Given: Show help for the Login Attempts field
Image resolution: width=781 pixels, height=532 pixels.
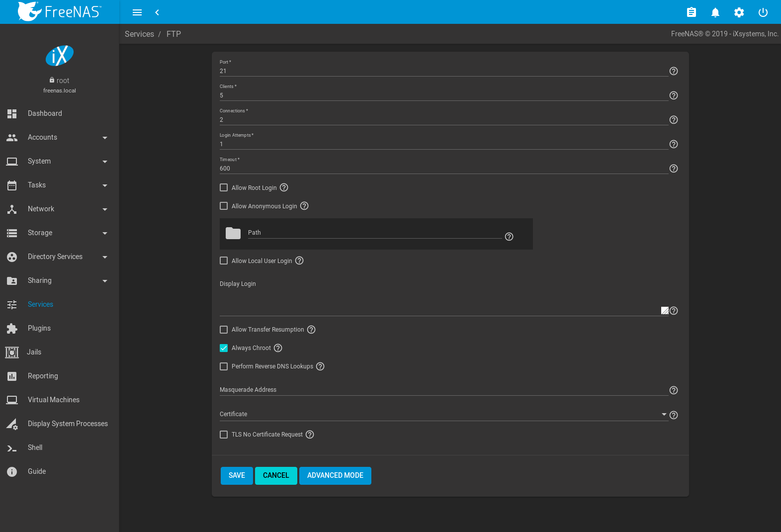Looking at the screenshot, I should pyautogui.click(x=674, y=144).
